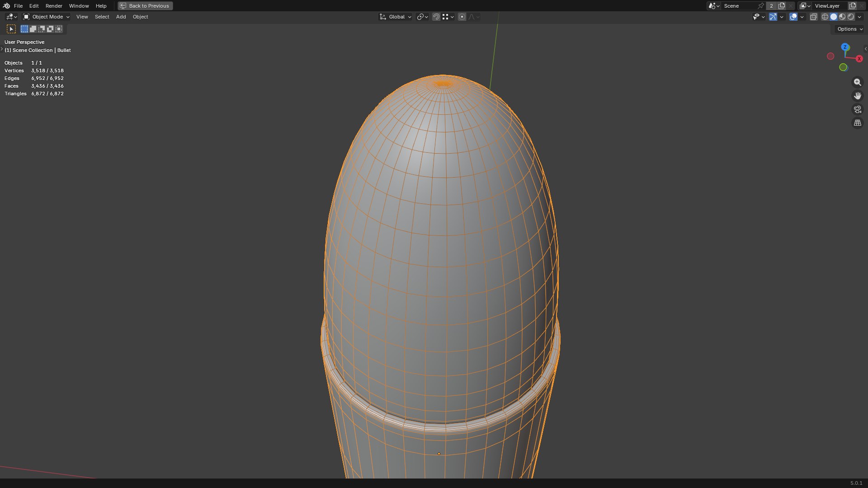The width and height of the screenshot is (868, 488).
Task: Toggle the camera view icon
Action: click(x=858, y=109)
